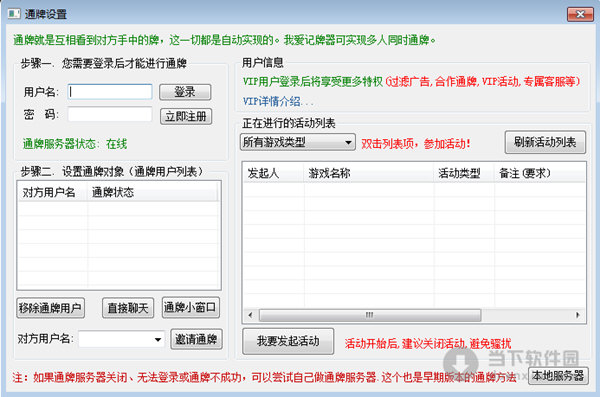Sort by the 备注(要求) column header
Image resolution: width=600 pixels, height=397 pixels.
[540, 173]
